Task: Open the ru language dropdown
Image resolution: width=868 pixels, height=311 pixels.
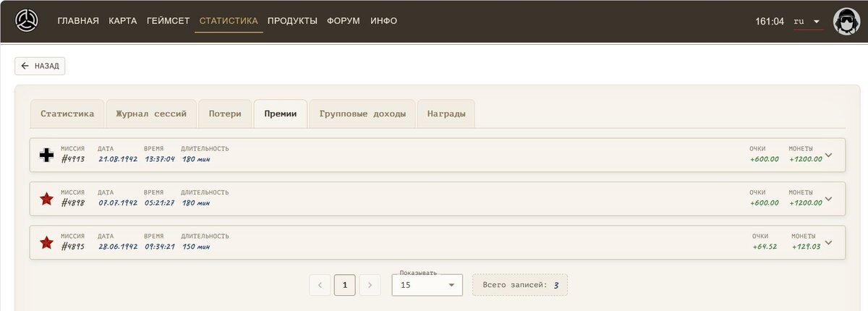Action: [808, 22]
